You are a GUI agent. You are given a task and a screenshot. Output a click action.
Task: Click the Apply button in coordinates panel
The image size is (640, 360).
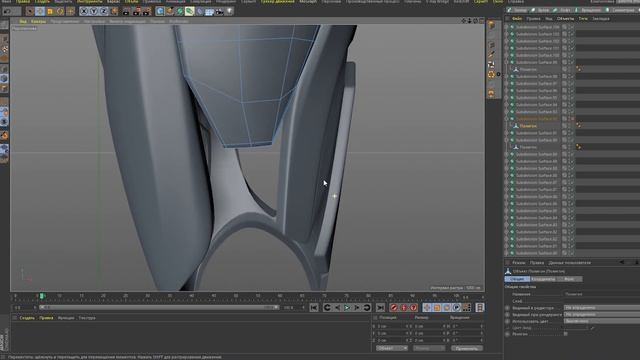pos(467,348)
